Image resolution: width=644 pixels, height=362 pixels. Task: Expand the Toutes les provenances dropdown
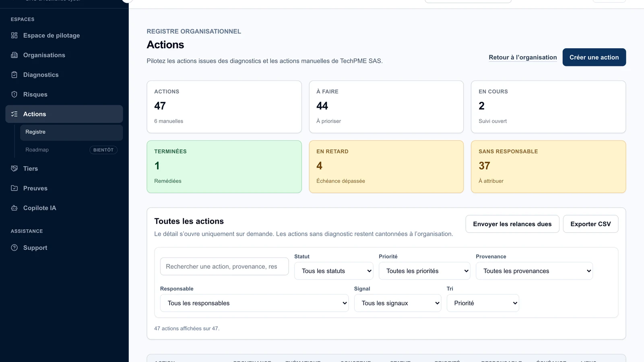[534, 271]
